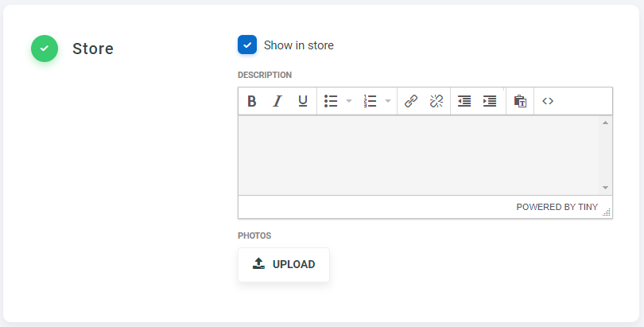
Task: Increase indent of the paragraph
Action: pos(490,101)
